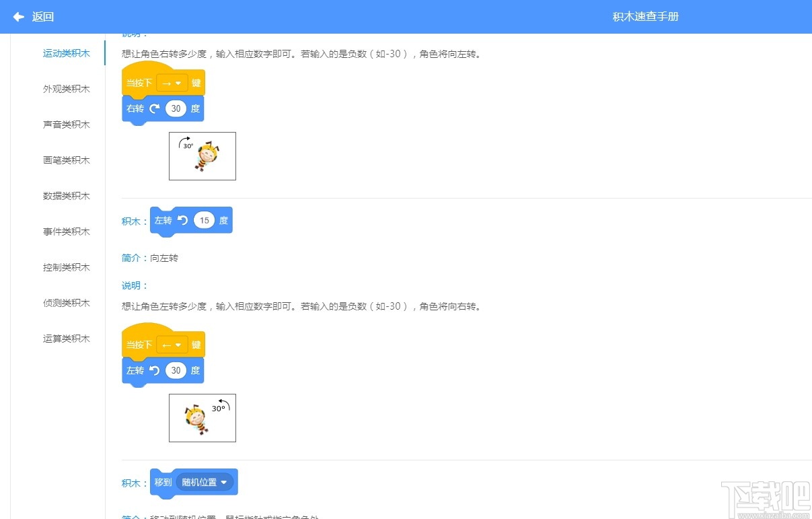Click the 30 degree value field in 右转 block
Screen dimensions: 812x519
coord(176,108)
